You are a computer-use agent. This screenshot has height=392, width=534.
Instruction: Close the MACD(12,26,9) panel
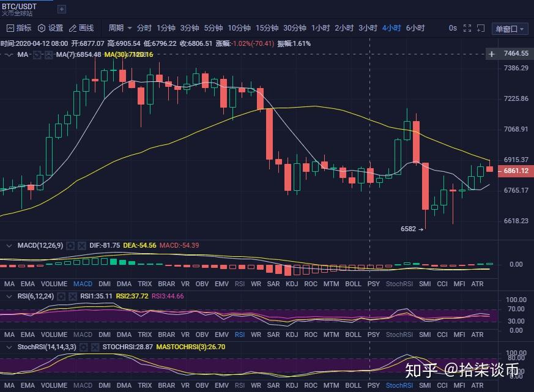(82, 246)
